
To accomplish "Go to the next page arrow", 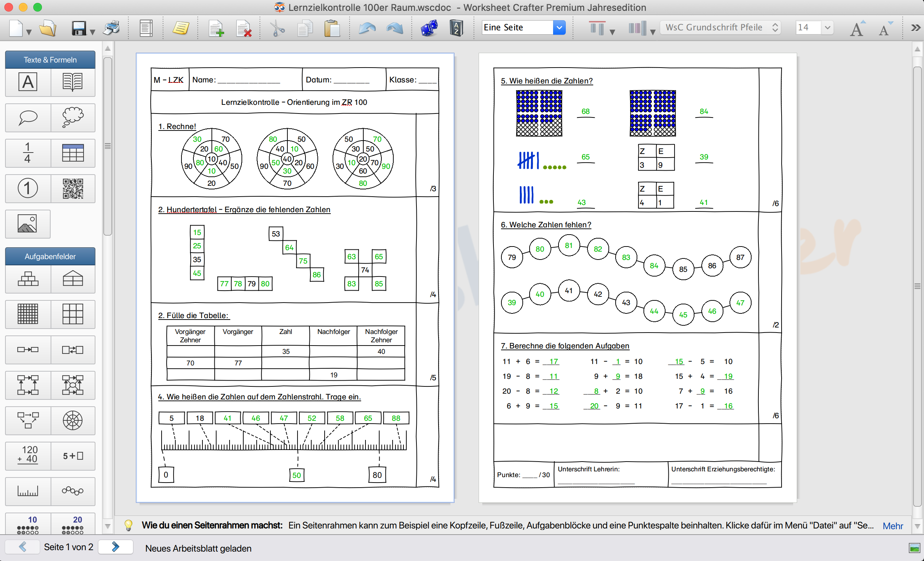I will [116, 547].
